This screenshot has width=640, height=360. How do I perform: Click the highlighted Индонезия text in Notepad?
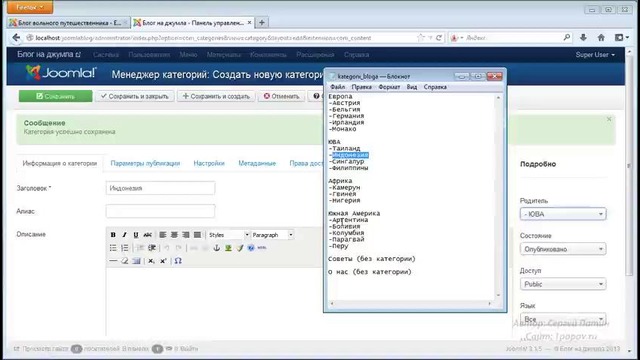(x=350, y=155)
